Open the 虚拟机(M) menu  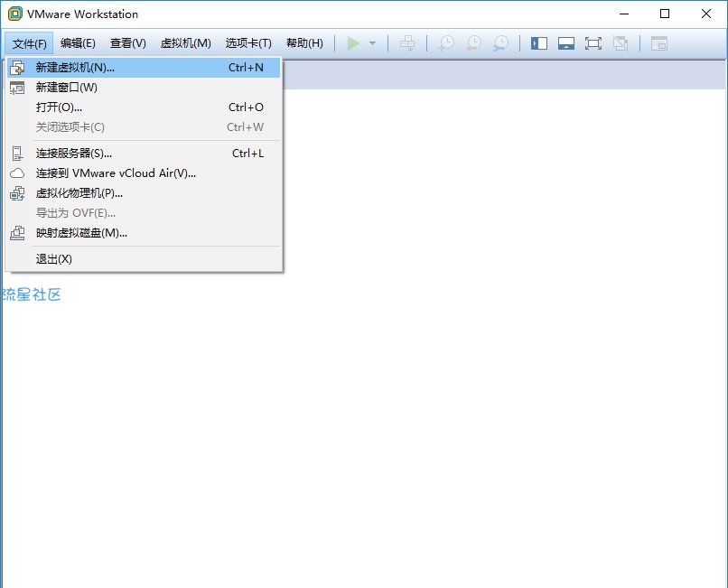pos(185,43)
